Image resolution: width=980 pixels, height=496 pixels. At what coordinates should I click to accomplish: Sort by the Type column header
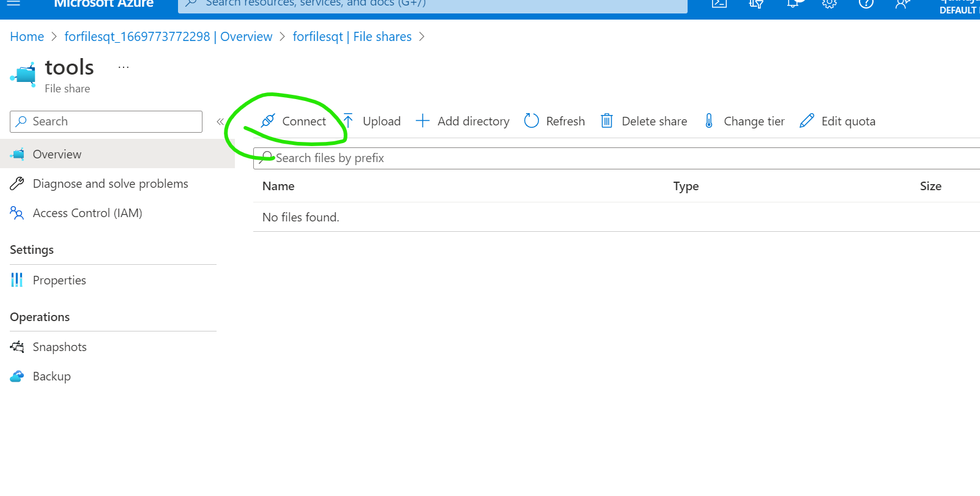[x=686, y=186]
